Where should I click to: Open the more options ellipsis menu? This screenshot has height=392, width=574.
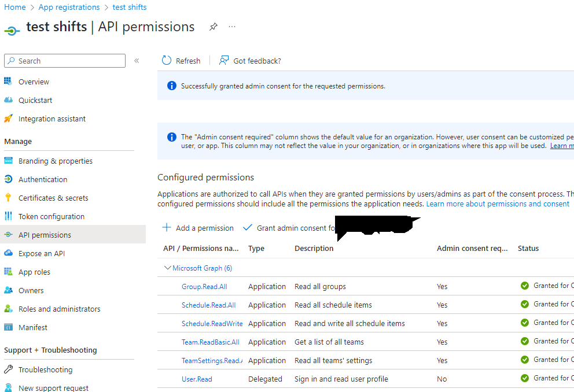pos(232,27)
